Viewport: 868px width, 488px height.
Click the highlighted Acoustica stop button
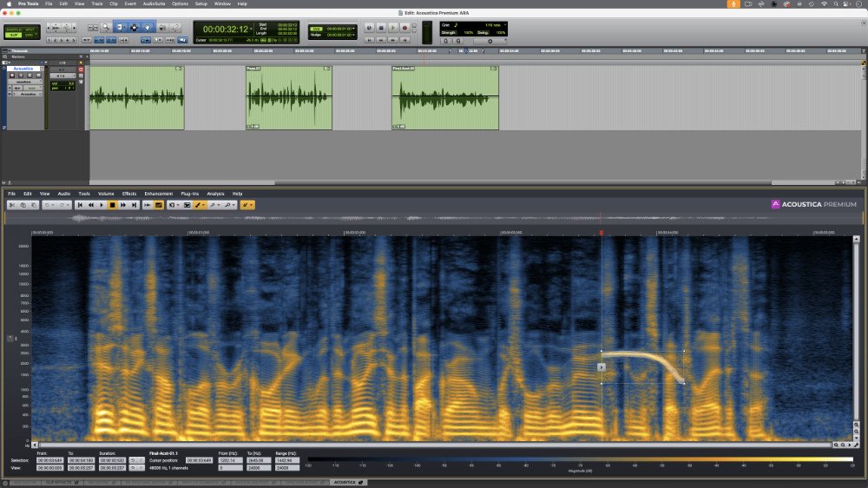point(112,205)
